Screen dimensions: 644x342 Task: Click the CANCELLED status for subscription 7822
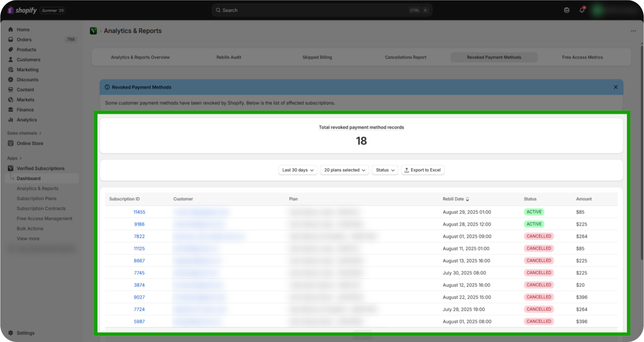[539, 237]
